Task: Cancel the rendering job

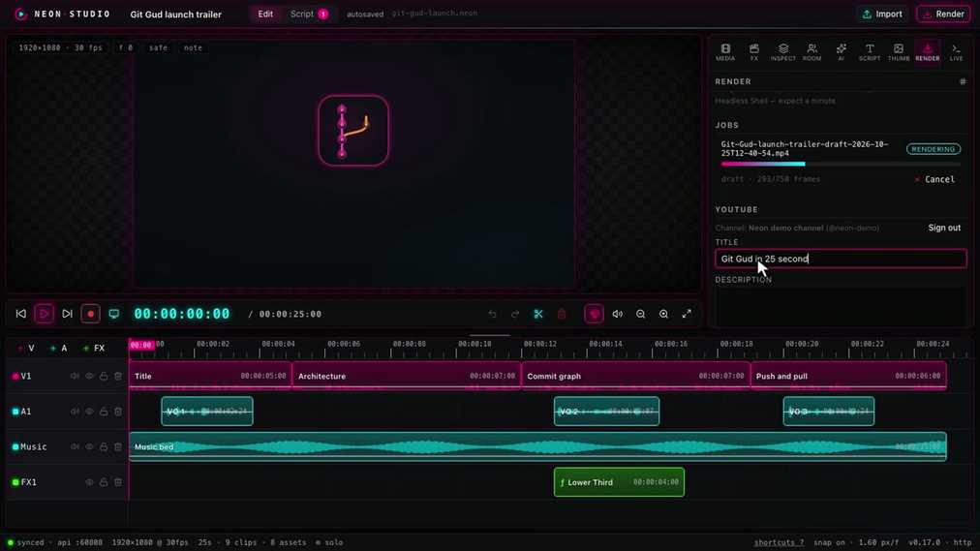Action: 934,179
